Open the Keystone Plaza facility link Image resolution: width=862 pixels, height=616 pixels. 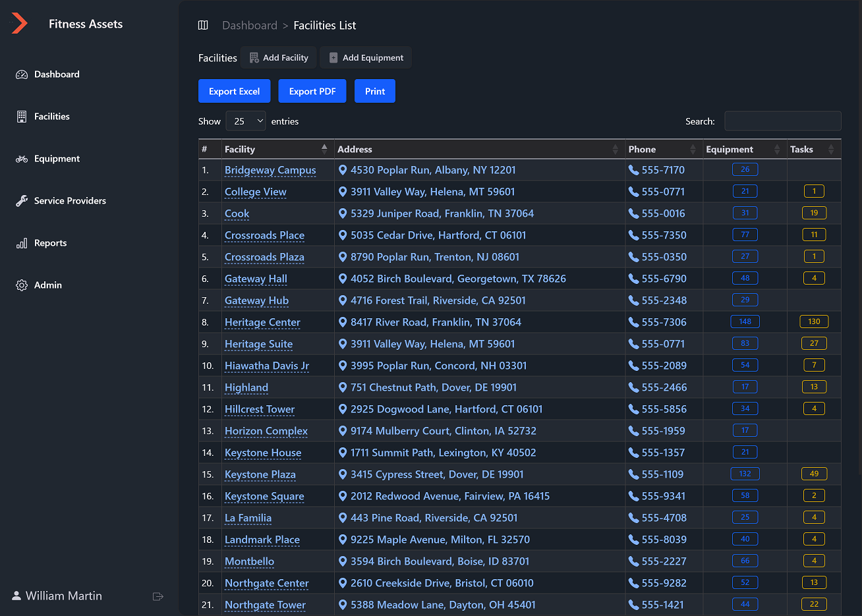pyautogui.click(x=260, y=474)
